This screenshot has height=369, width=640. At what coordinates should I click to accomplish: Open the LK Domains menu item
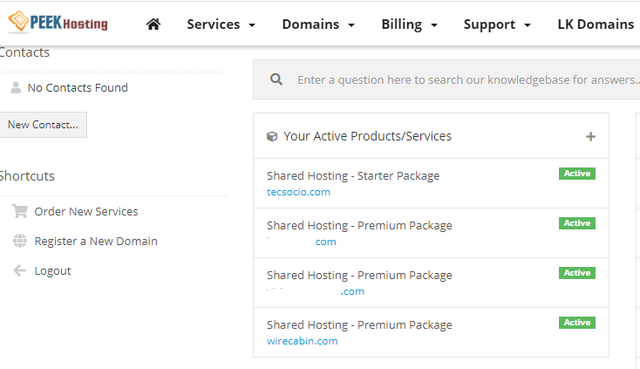click(596, 24)
